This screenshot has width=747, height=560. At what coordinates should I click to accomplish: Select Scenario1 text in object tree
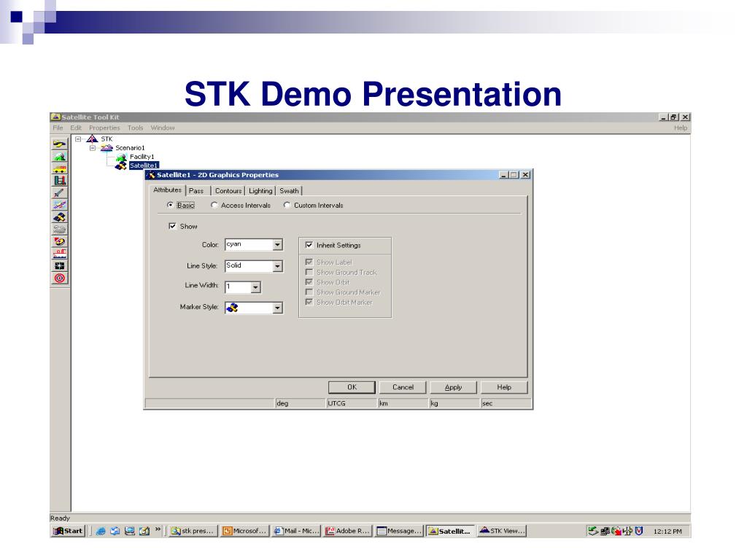(x=130, y=147)
